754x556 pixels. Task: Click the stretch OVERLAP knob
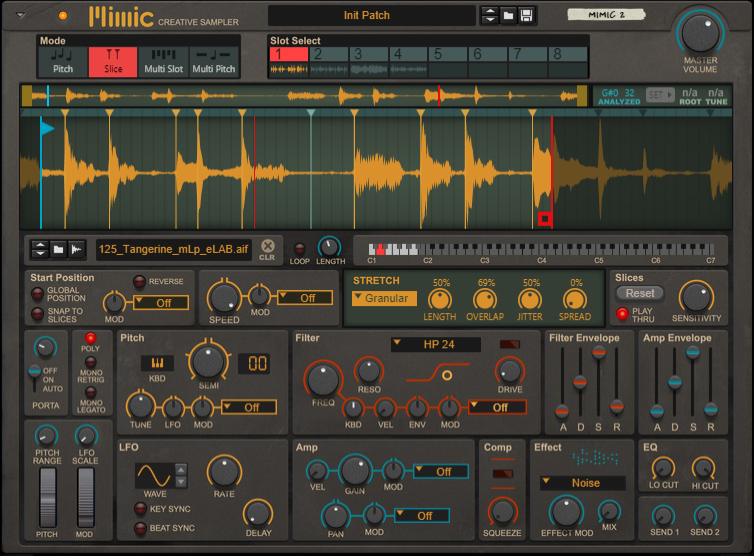485,300
